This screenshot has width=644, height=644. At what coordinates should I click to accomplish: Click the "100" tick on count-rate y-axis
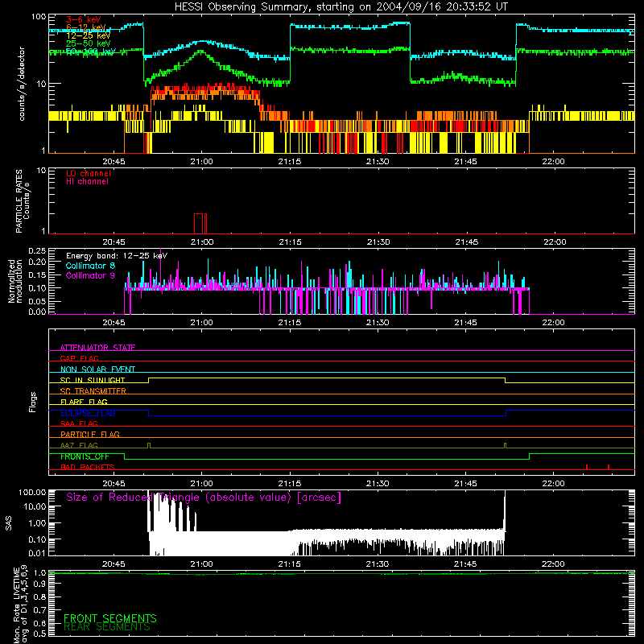(39, 17)
